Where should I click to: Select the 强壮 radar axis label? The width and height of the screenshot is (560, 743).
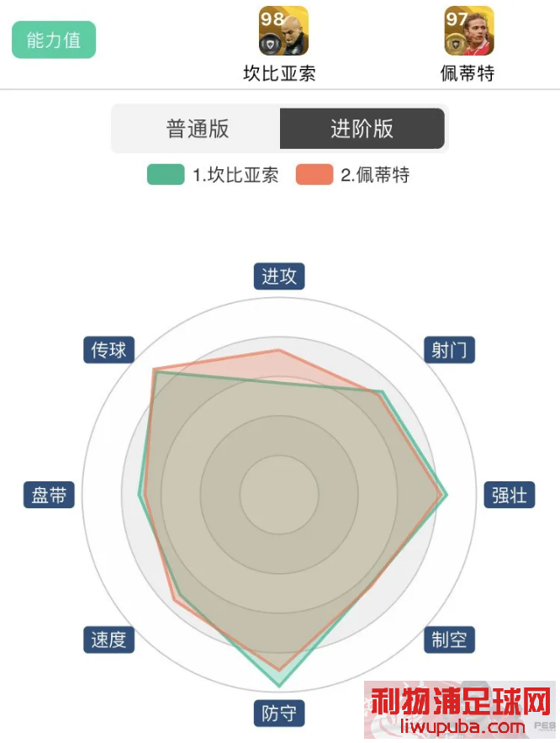[510, 495]
